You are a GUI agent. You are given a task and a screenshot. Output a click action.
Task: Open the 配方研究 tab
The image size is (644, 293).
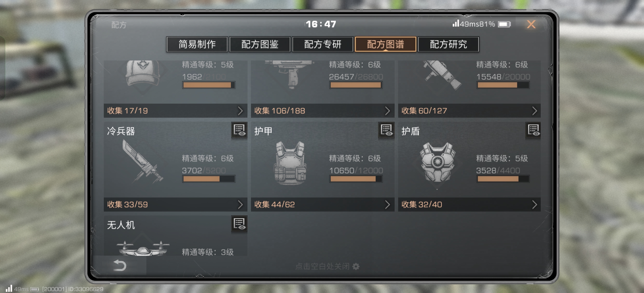448,44
